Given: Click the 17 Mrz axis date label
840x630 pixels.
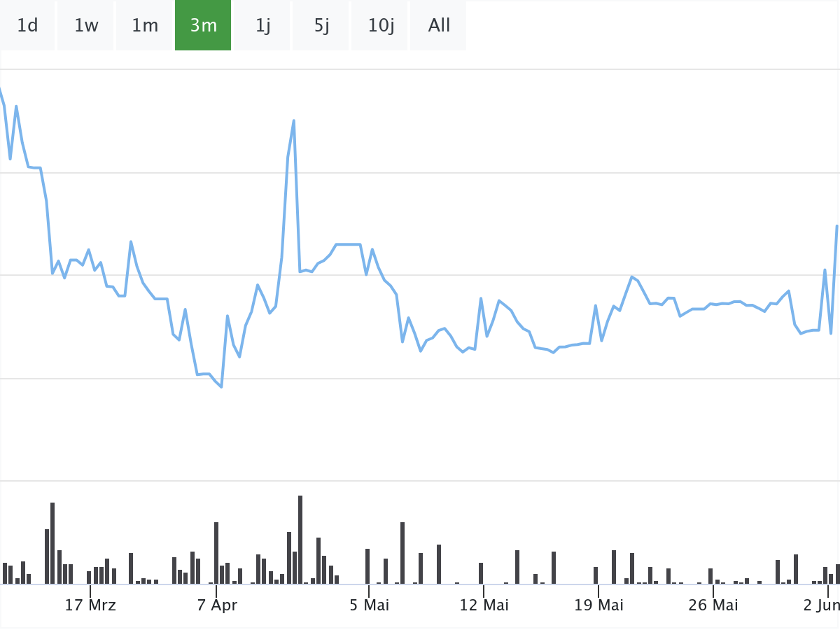Looking at the screenshot, I should coord(90,605).
